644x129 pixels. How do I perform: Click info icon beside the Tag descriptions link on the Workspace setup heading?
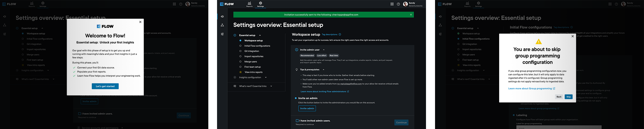[340, 35]
